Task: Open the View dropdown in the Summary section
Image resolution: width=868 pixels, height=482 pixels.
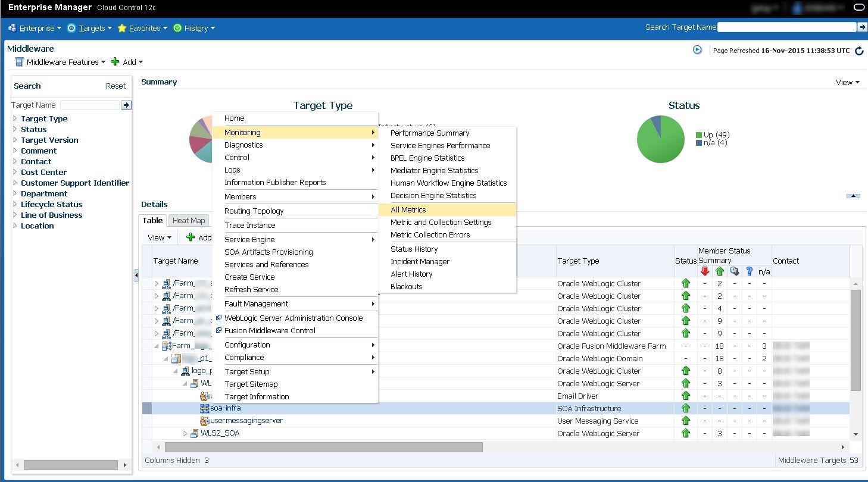Action: 846,82
